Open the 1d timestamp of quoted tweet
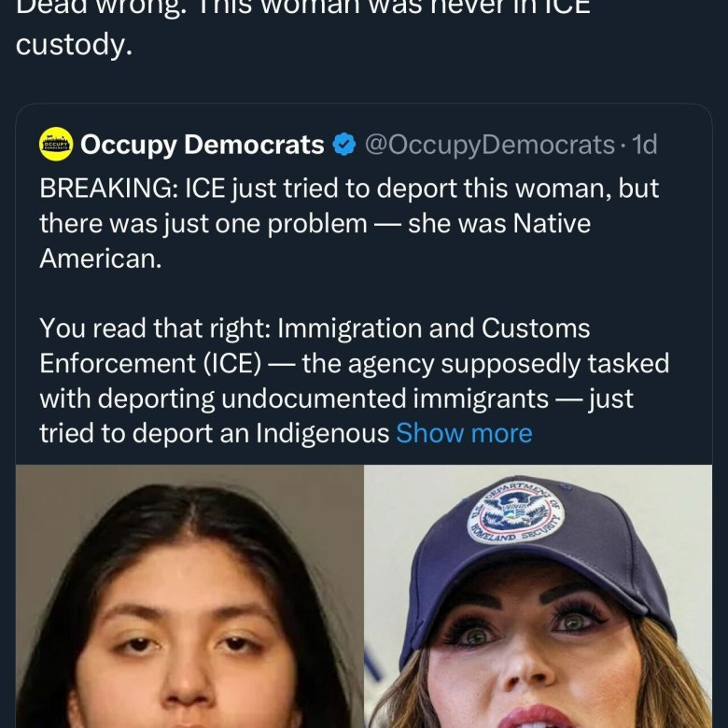The width and height of the screenshot is (728, 728). (644, 145)
